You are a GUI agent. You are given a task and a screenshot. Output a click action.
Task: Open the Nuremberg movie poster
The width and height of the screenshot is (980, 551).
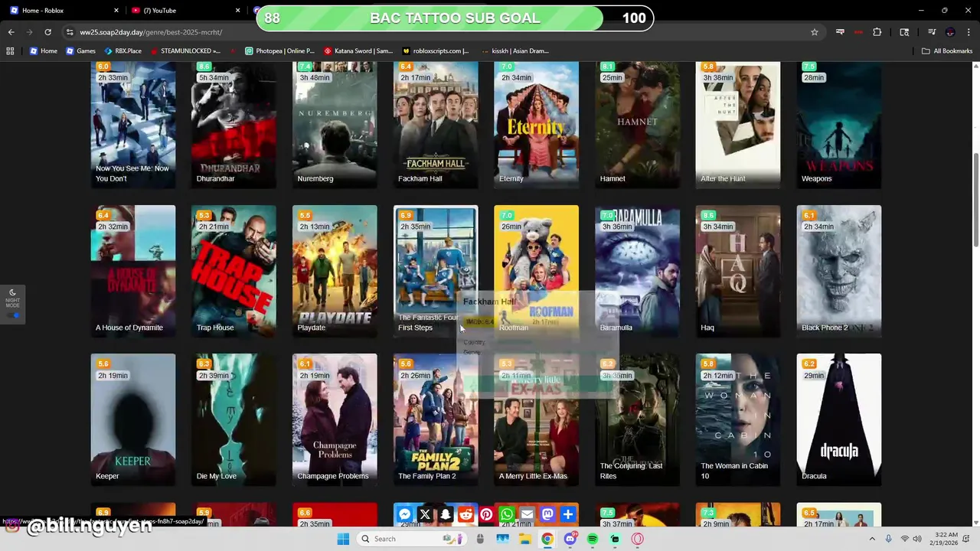pos(335,125)
